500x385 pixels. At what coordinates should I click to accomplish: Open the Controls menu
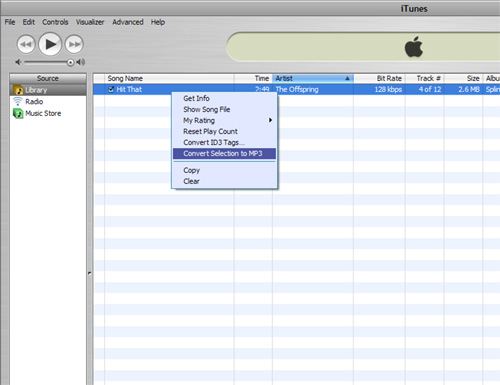pyautogui.click(x=55, y=22)
